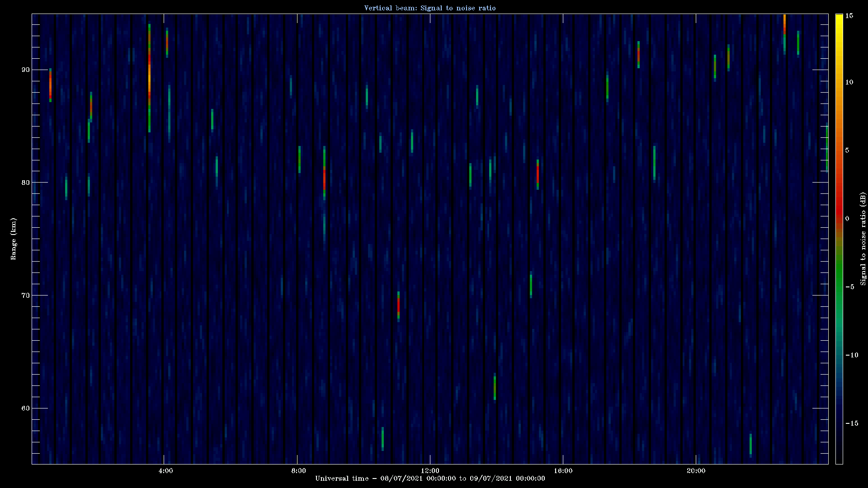Image resolution: width=868 pixels, height=488 pixels.
Task: Click the green echo near 62 km at 14:00
Action: (x=495, y=387)
